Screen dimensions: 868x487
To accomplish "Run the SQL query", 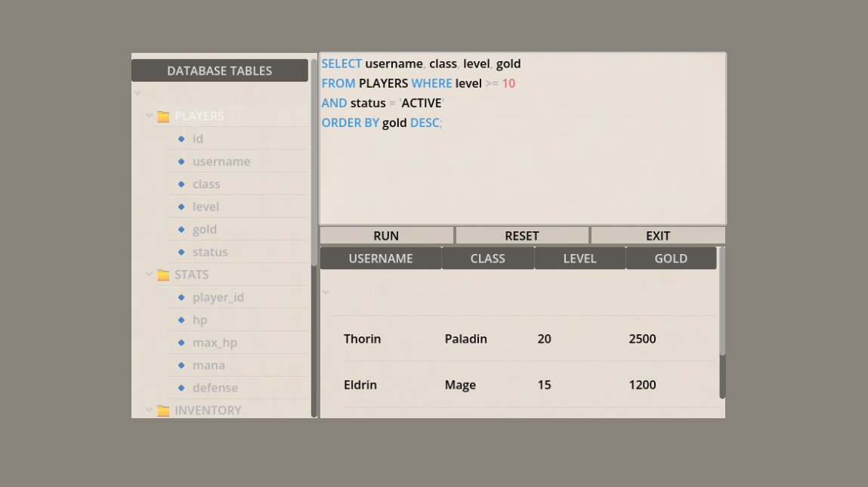I will (386, 235).
